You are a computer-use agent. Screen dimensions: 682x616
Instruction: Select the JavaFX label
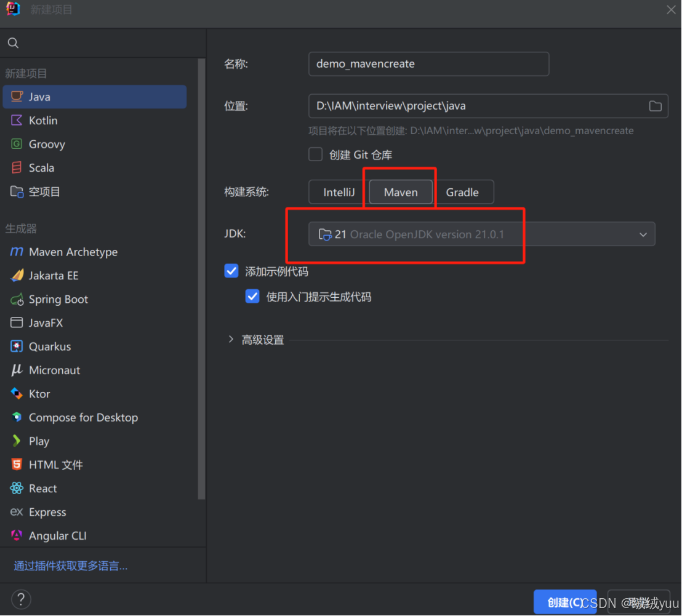point(46,322)
